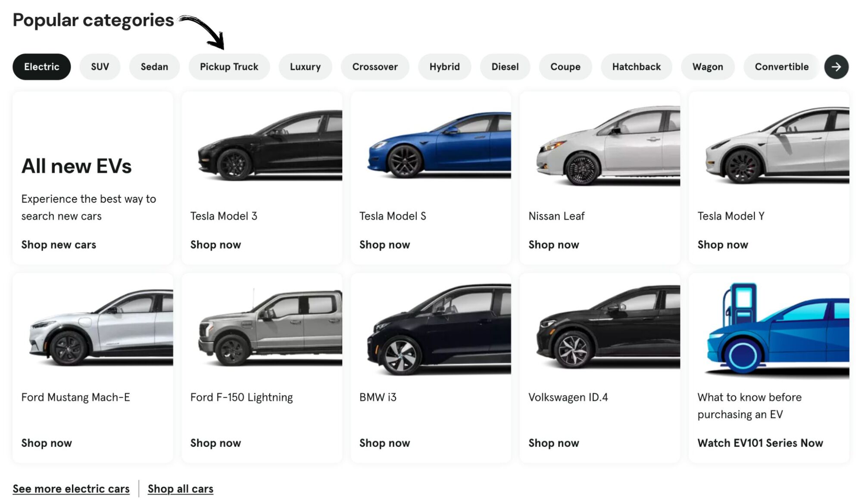Click Shop now under Ford Mustang Mach-E
The height and width of the screenshot is (504, 862).
click(47, 443)
